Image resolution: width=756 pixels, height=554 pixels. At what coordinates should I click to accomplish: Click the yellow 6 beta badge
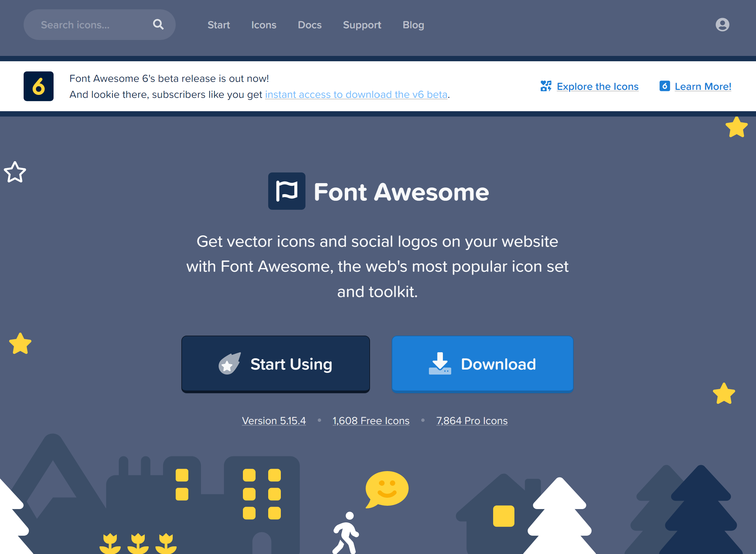39,86
